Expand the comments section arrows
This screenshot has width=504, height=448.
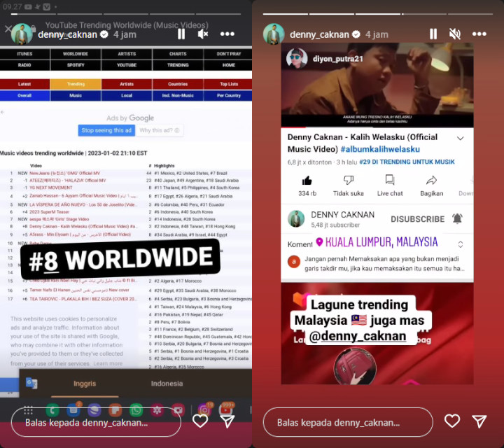461,244
